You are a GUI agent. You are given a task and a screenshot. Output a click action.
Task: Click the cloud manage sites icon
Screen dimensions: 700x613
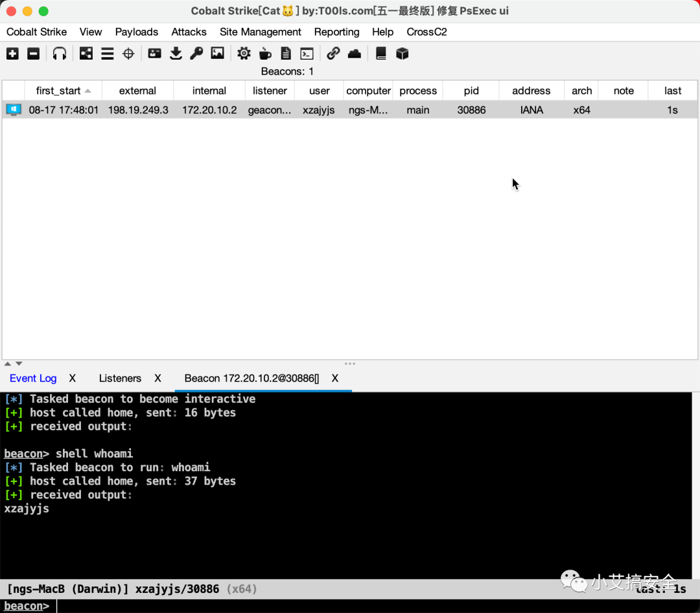[355, 54]
